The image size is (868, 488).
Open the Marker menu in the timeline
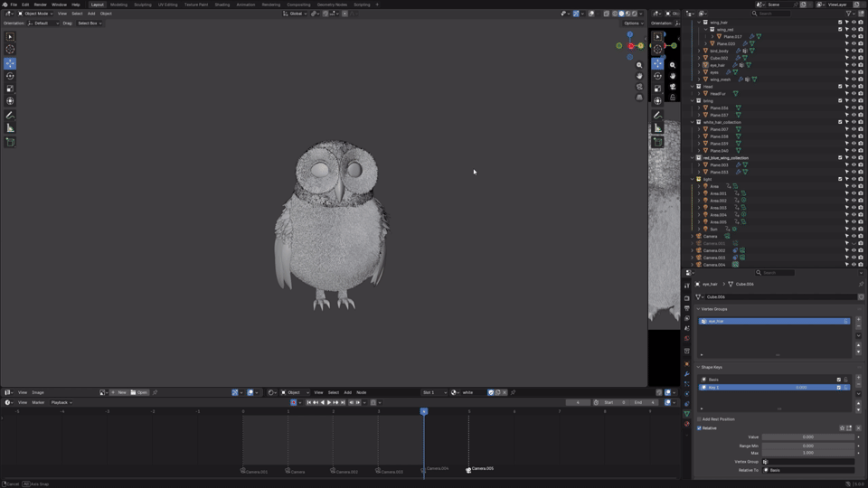[x=38, y=402]
